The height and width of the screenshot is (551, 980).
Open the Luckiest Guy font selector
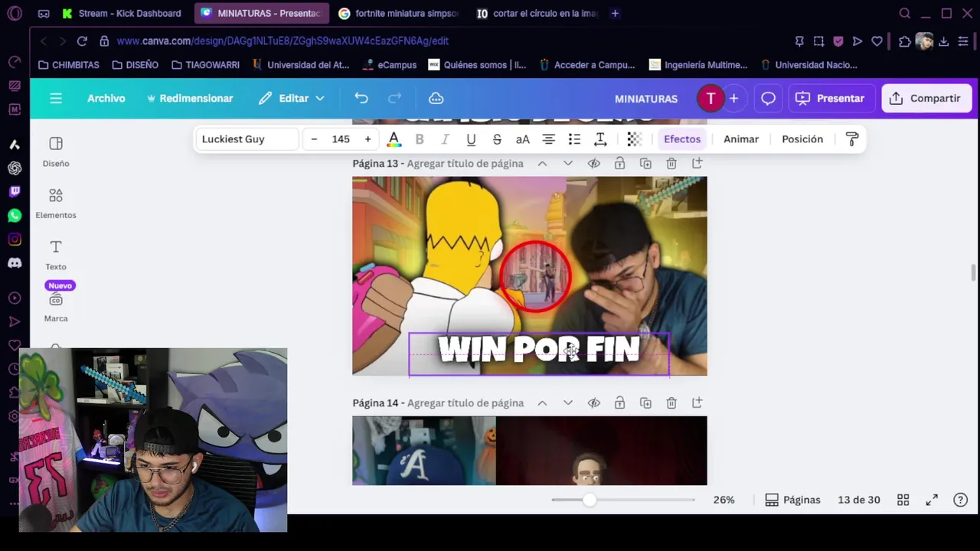coord(247,139)
